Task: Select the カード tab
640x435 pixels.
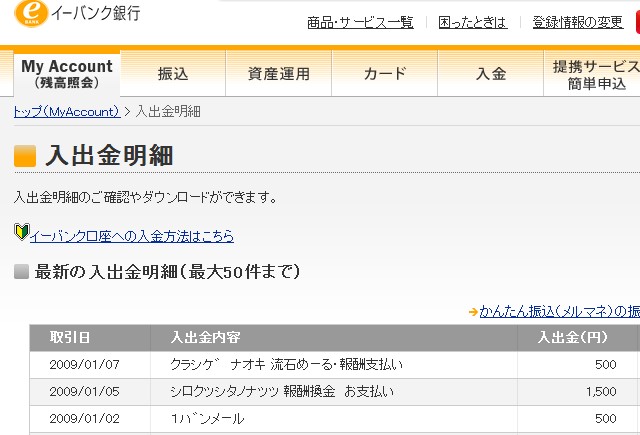Action: [x=385, y=74]
